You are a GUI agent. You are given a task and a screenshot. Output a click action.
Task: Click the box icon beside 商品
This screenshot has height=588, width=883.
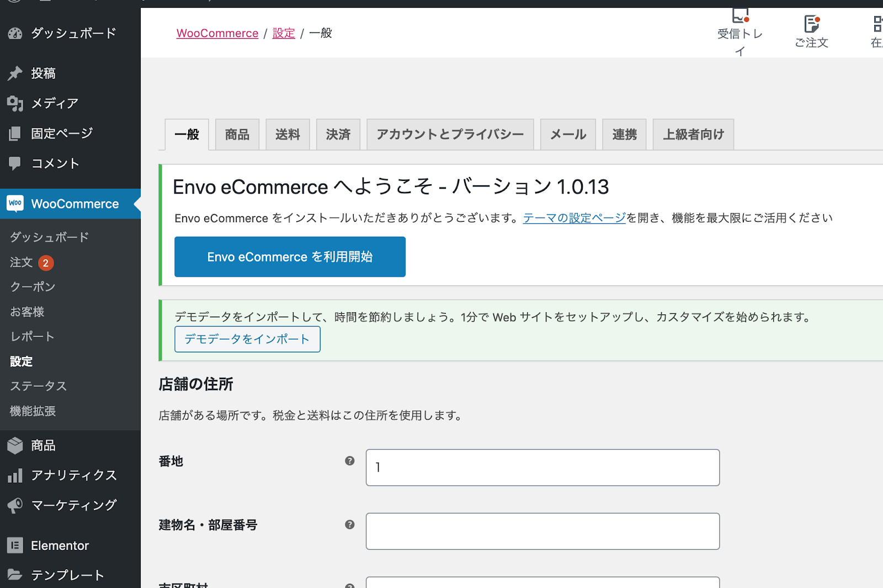tap(15, 445)
